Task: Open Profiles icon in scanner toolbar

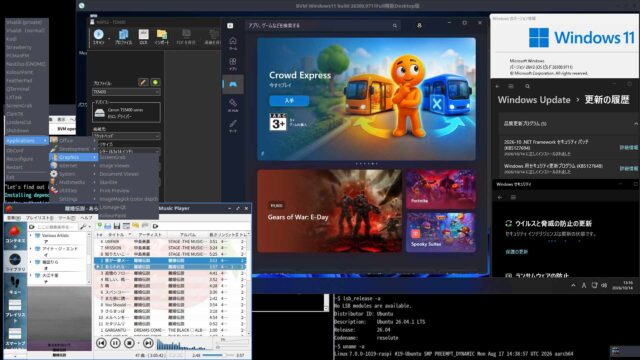Action: pos(123,37)
